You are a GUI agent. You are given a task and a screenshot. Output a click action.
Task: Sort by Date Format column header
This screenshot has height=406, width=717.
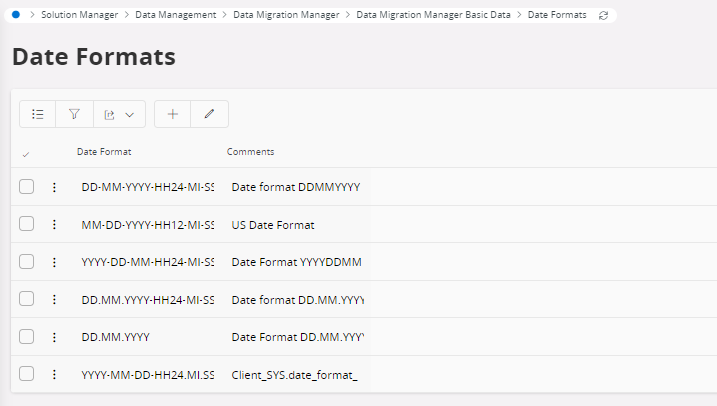pos(104,152)
